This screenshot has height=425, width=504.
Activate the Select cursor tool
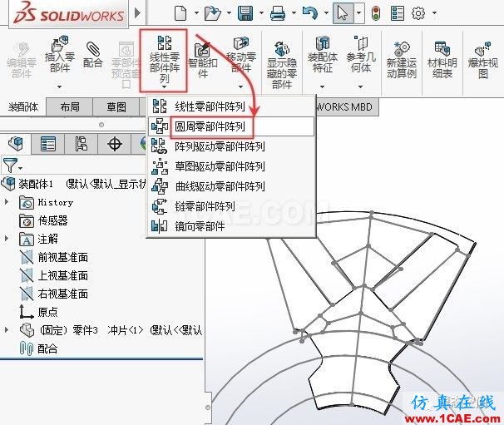(343, 13)
